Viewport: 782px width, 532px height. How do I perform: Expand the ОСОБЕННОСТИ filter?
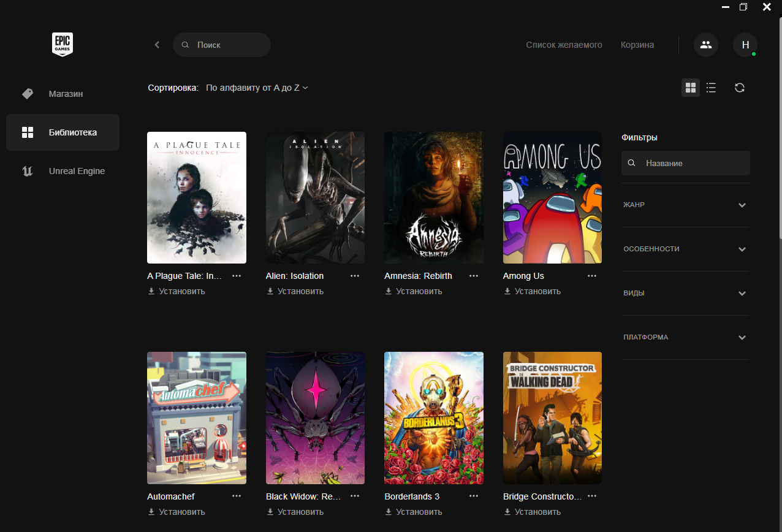coord(686,249)
